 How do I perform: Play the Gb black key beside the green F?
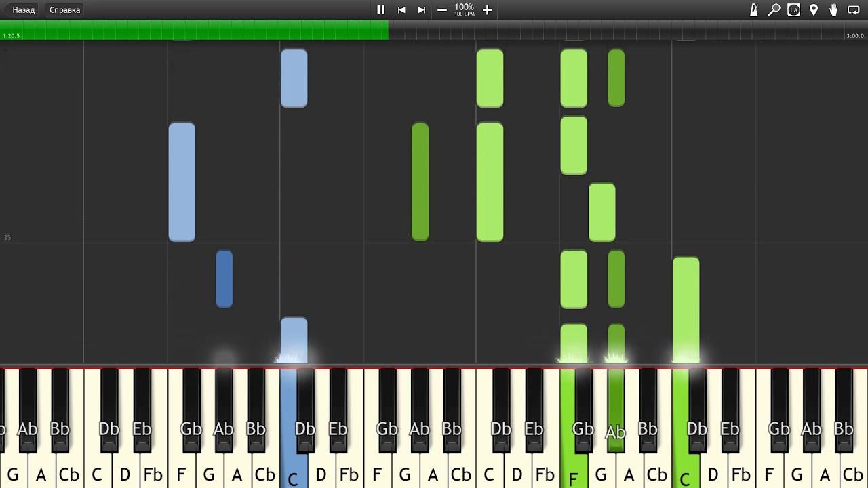583,410
